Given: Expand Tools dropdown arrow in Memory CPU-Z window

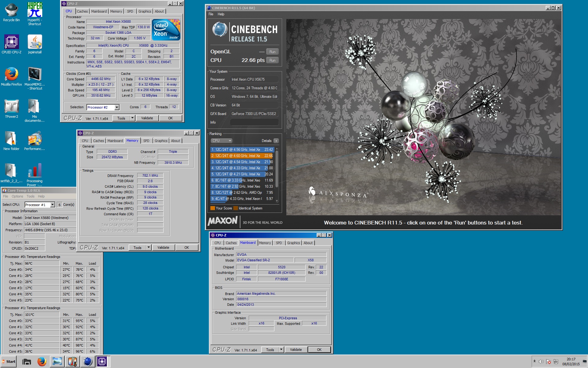Looking at the screenshot, I should [149, 247].
